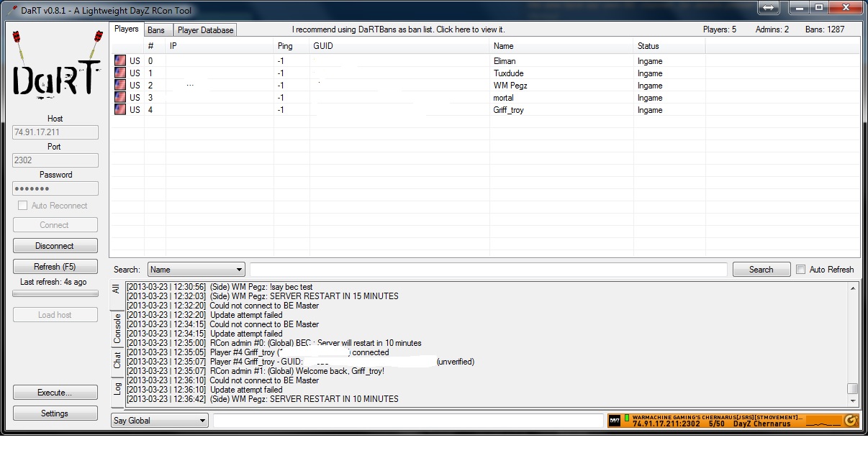
Task: Click the log scrollbar's down arrow
Action: point(854,401)
